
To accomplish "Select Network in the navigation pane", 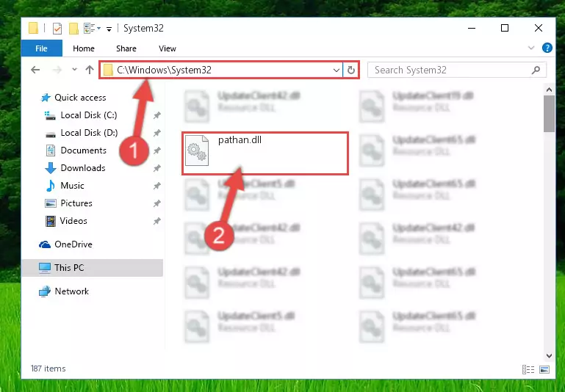I will pos(71,291).
